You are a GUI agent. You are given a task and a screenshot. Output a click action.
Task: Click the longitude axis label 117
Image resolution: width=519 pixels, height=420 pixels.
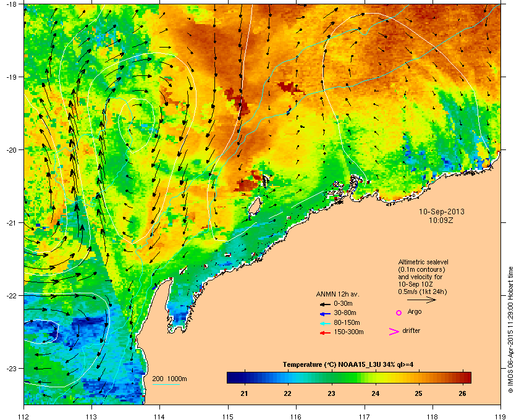tap(365, 416)
